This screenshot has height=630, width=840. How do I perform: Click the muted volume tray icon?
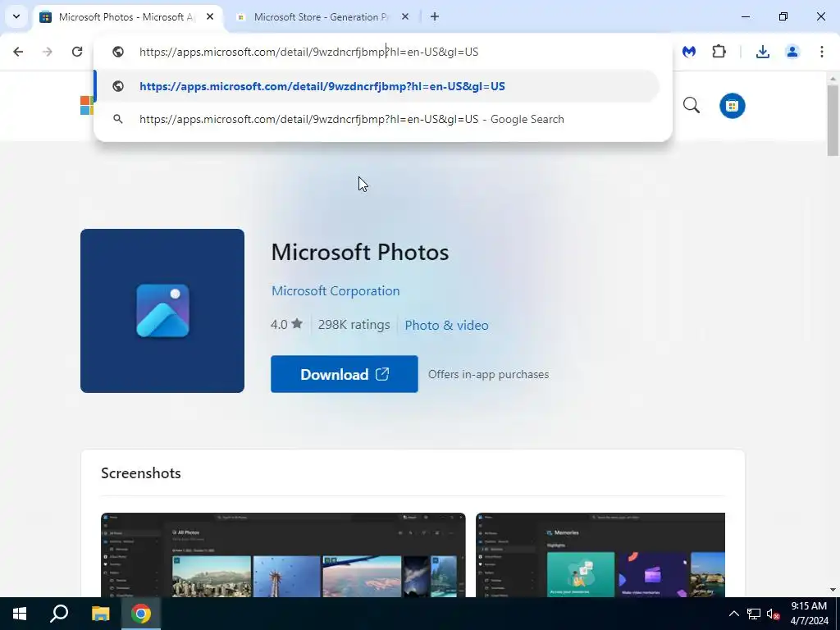pos(773,614)
